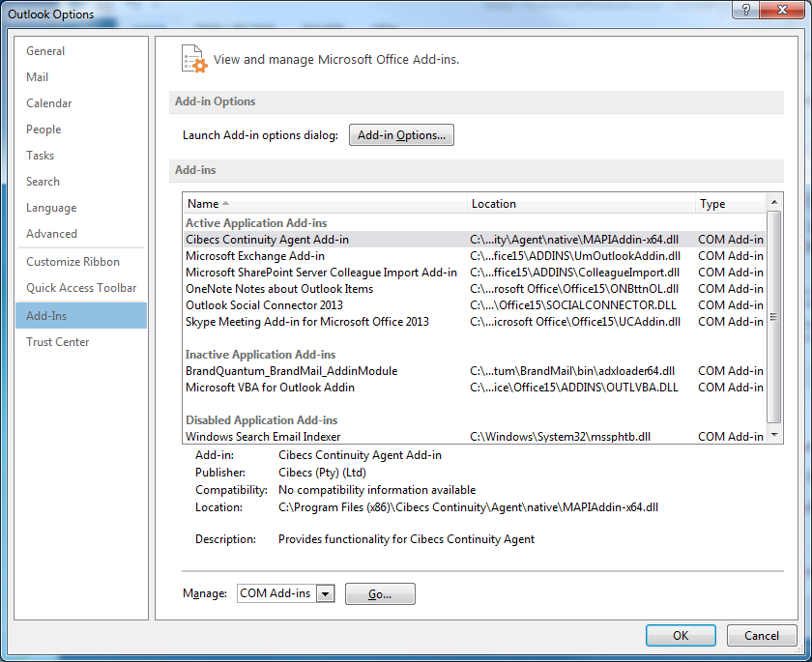Click the mssphtb.dll location cell
The height and width of the screenshot is (662, 812).
[561, 437]
